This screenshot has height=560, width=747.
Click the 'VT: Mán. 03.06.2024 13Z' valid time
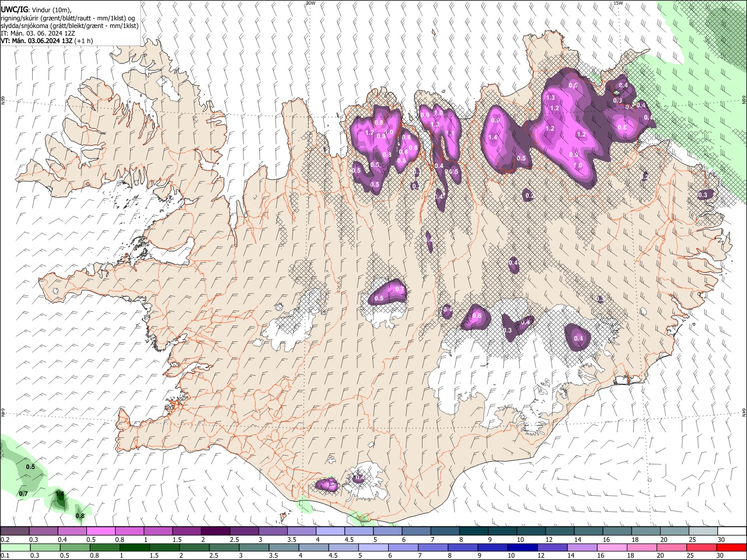coord(37,41)
